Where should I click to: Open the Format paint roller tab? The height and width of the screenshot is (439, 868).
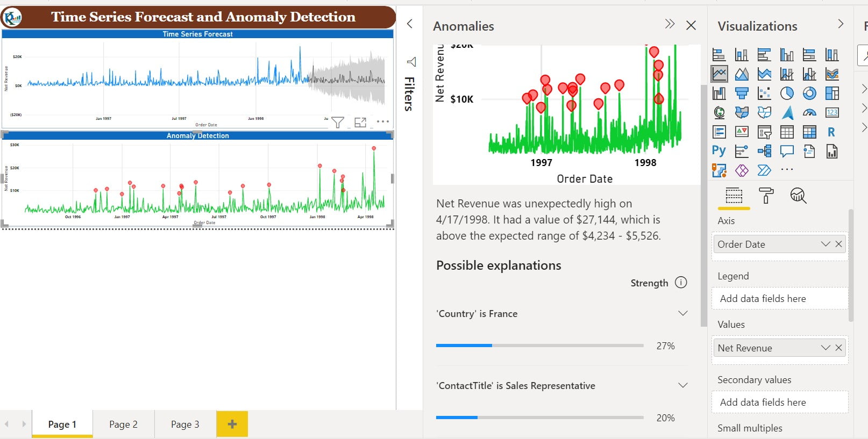[x=766, y=196]
